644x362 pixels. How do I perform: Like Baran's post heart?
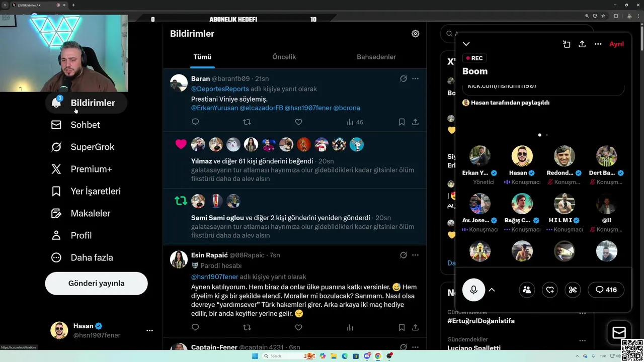pyautogui.click(x=298, y=122)
